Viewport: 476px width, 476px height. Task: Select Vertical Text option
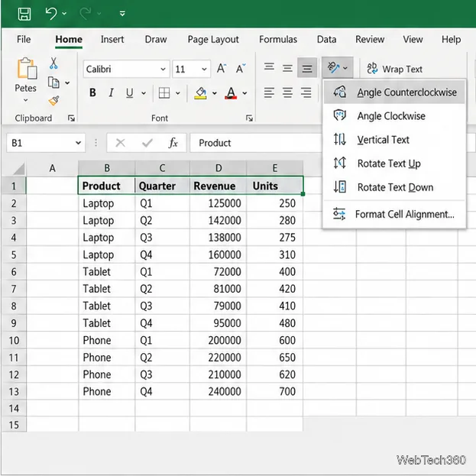click(394, 139)
